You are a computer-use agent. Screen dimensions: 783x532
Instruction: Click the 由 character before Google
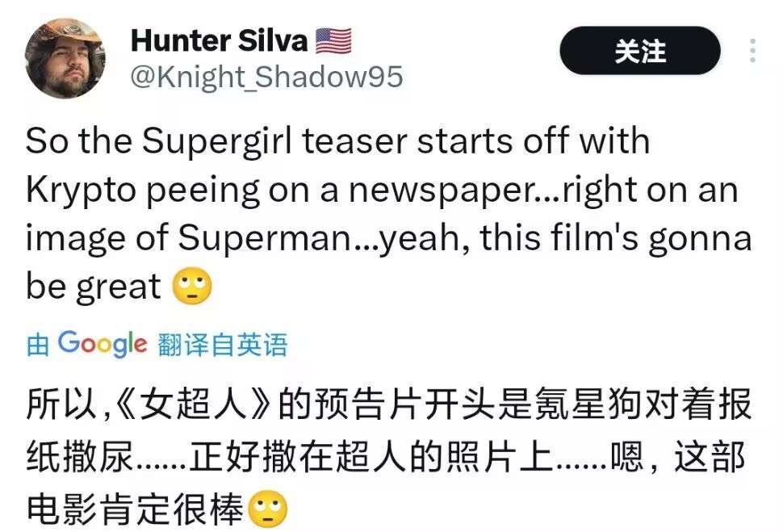tap(38, 346)
